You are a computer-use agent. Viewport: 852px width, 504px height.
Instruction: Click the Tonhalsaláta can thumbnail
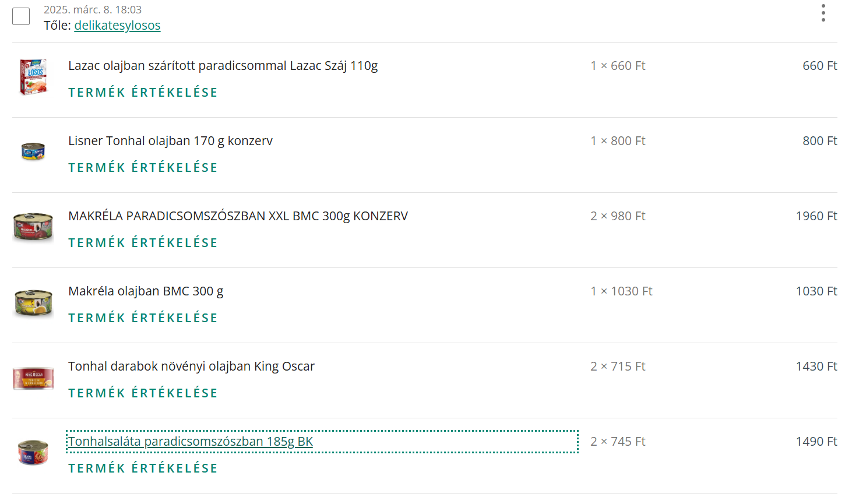click(x=33, y=453)
